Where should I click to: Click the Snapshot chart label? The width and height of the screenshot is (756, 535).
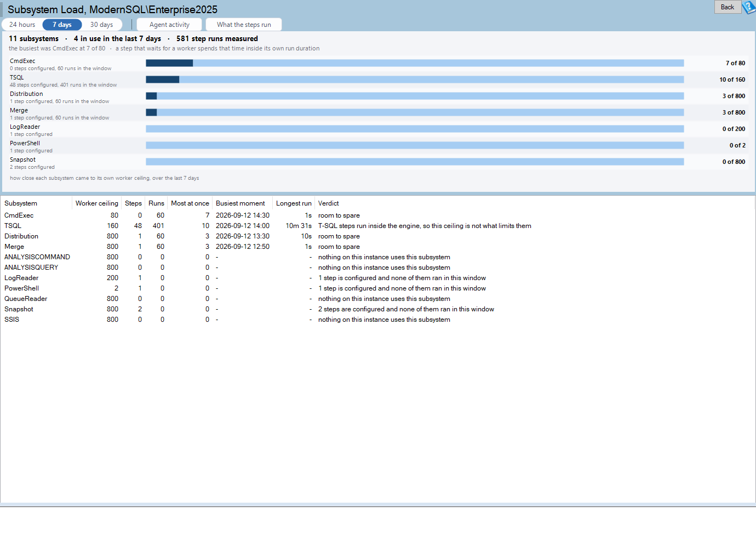click(22, 160)
